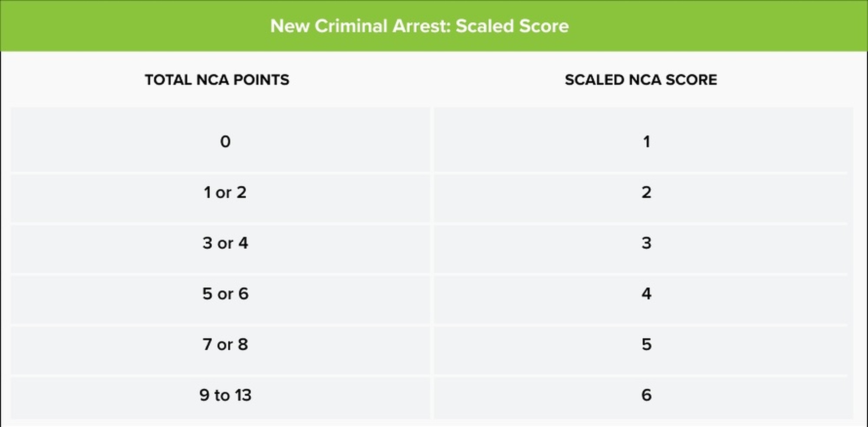Click the '3 or 4' points cell
868x427 pixels.
pos(225,243)
